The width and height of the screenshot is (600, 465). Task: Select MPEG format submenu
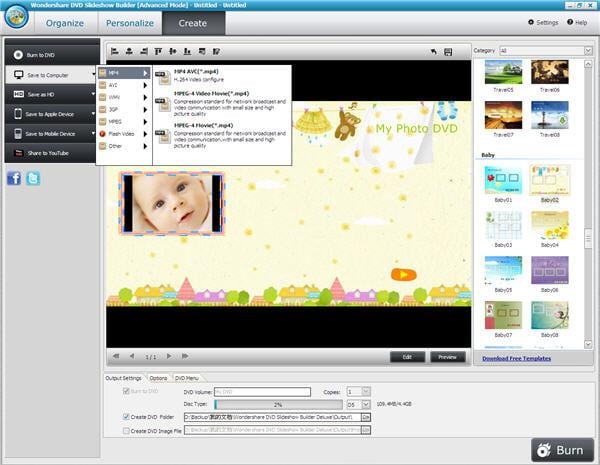[124, 122]
